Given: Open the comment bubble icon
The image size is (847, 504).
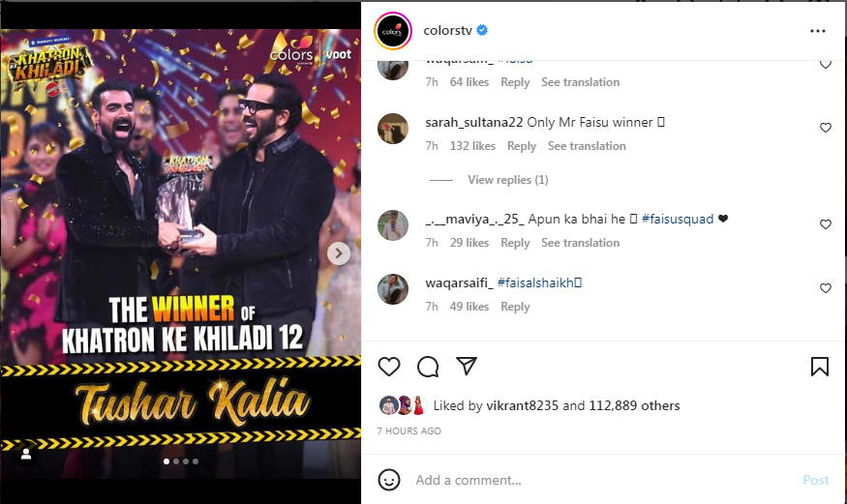Looking at the screenshot, I should [428, 367].
